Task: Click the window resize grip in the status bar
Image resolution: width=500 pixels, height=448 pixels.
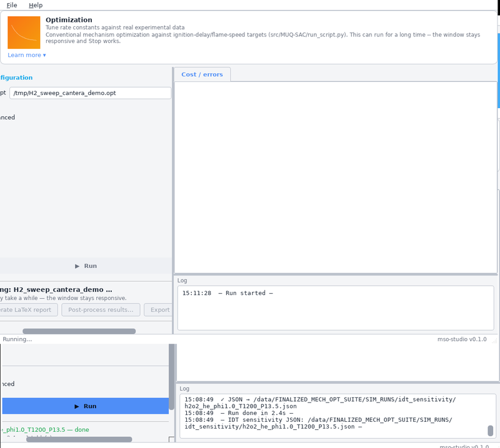Action: pyautogui.click(x=494, y=341)
